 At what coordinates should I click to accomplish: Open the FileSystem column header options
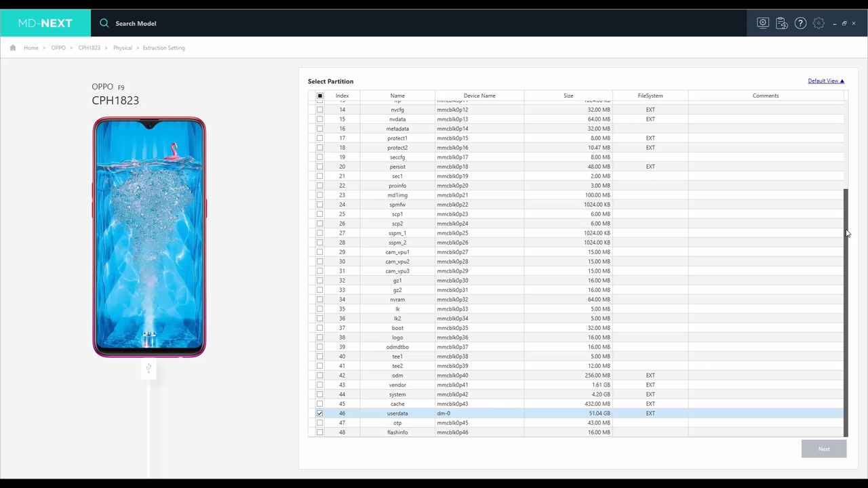point(650,96)
